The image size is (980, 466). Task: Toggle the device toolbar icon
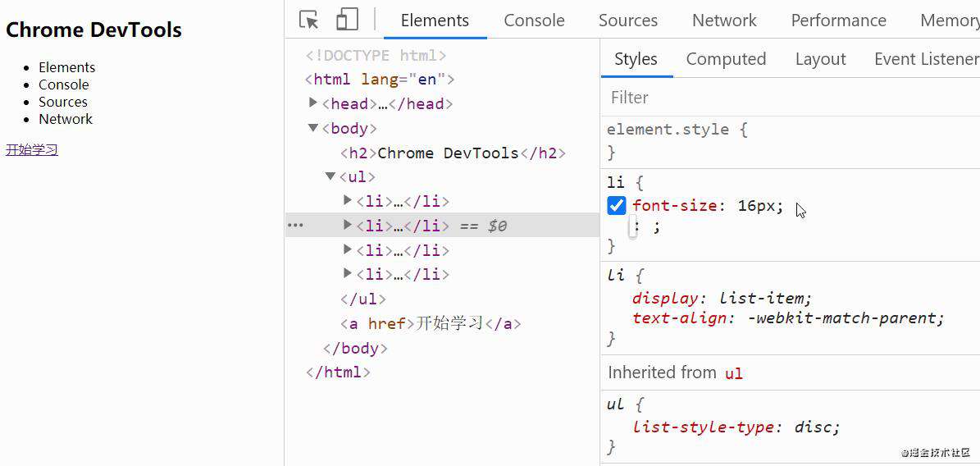(x=347, y=20)
